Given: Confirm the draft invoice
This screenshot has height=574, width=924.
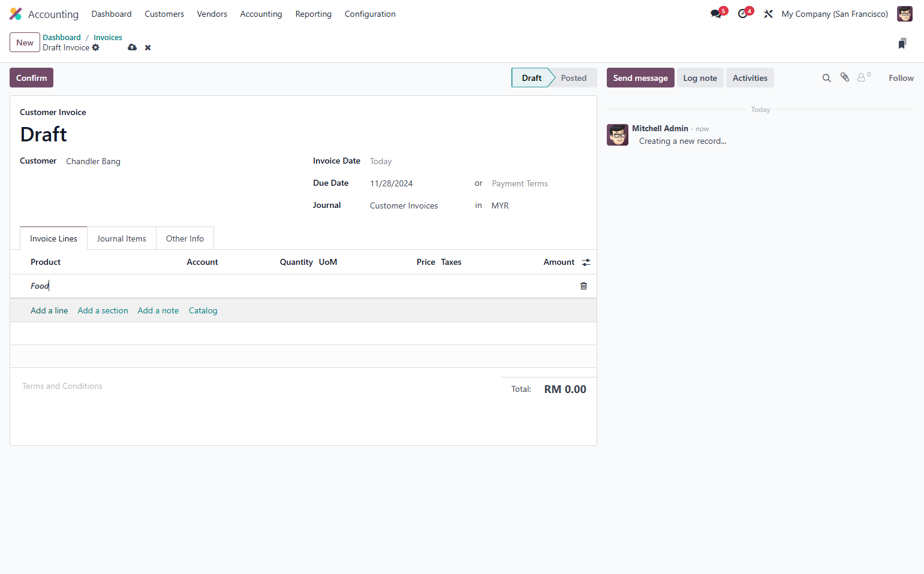Looking at the screenshot, I should [31, 78].
